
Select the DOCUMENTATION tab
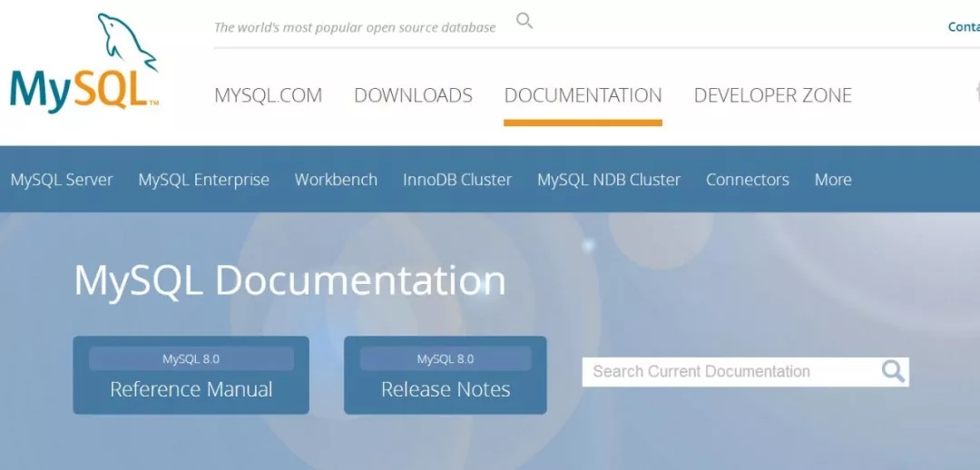[x=583, y=95]
